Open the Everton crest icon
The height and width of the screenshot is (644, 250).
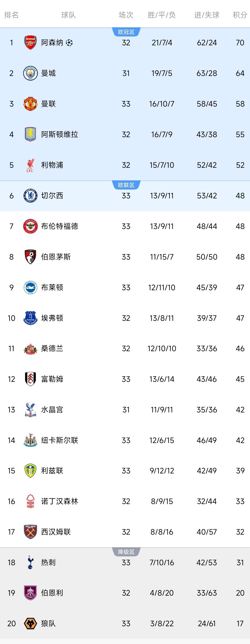pyautogui.click(x=30, y=318)
